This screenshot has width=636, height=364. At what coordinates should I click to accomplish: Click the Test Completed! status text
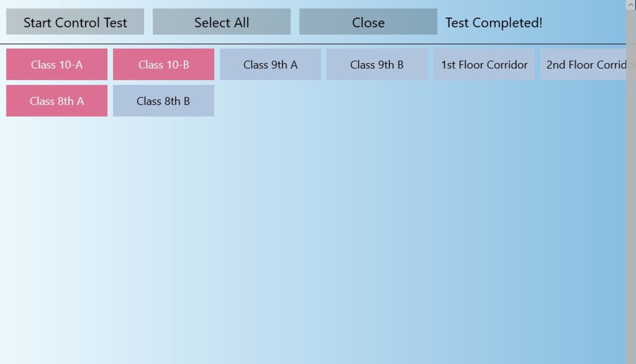494,23
